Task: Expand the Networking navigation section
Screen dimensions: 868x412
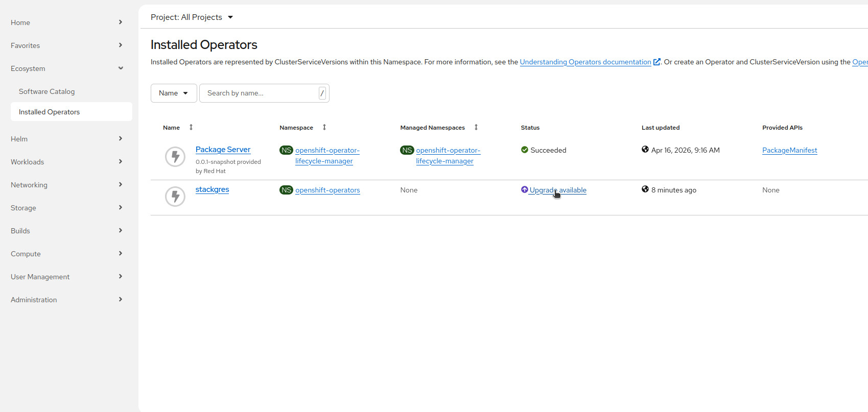Action: click(66, 185)
